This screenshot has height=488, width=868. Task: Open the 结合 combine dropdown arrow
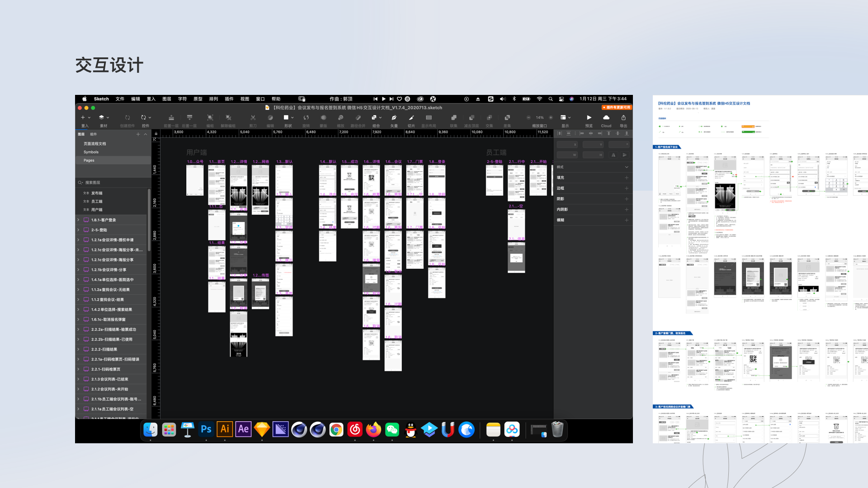380,117
